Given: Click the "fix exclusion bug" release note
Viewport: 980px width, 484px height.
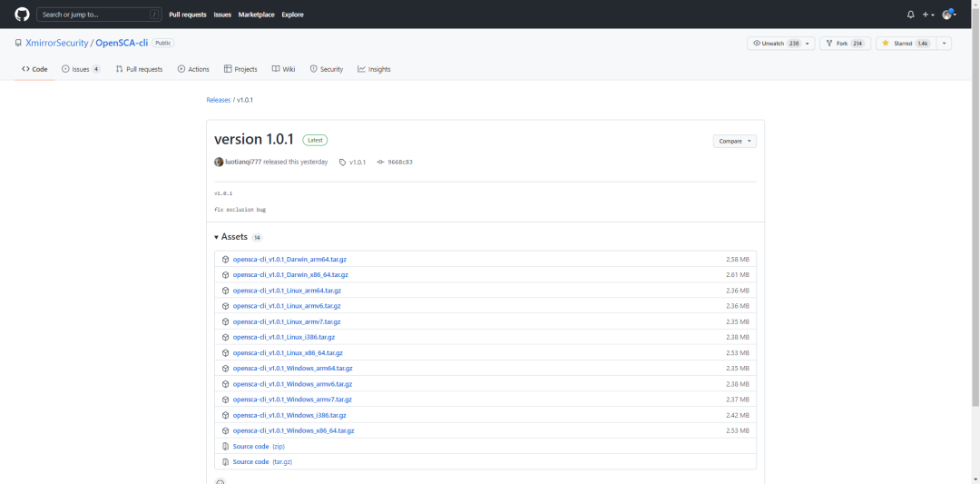Looking at the screenshot, I should click(240, 210).
